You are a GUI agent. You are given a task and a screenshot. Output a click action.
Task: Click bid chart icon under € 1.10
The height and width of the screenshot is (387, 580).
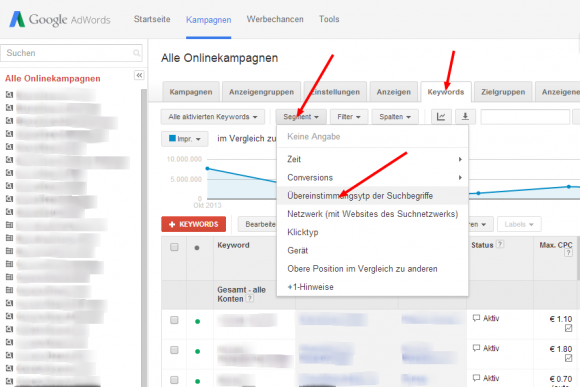click(569, 328)
